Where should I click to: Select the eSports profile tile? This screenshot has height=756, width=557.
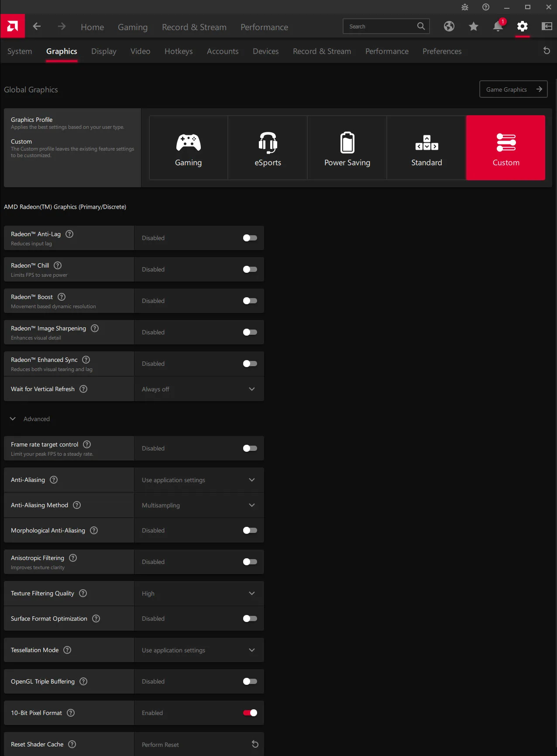[x=268, y=148]
